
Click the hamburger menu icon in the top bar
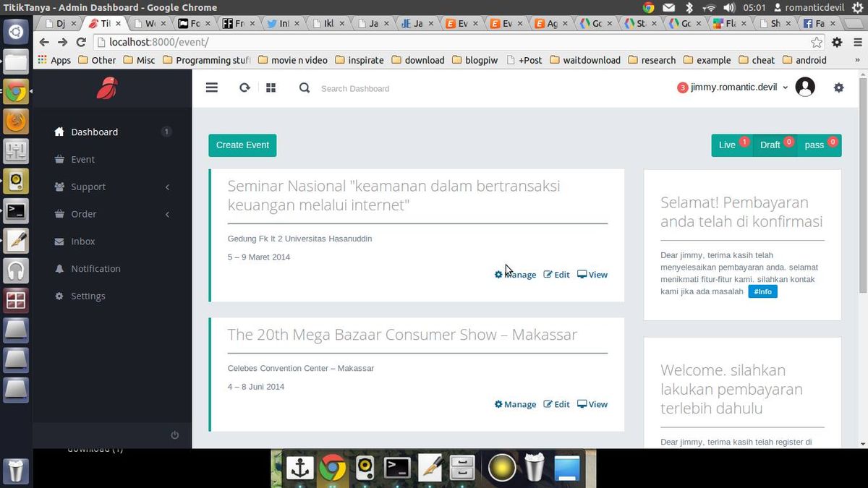click(x=211, y=87)
